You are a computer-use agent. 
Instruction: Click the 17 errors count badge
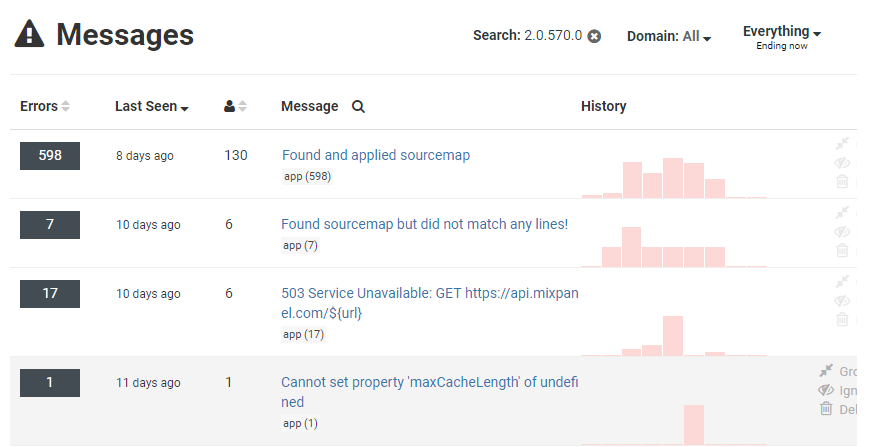coord(50,294)
